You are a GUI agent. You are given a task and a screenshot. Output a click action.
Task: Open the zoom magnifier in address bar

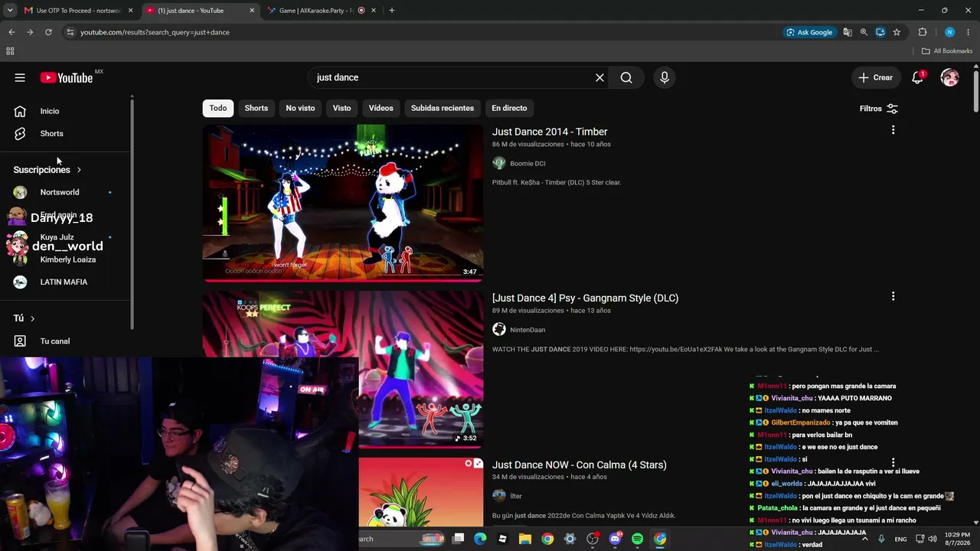[x=864, y=32]
